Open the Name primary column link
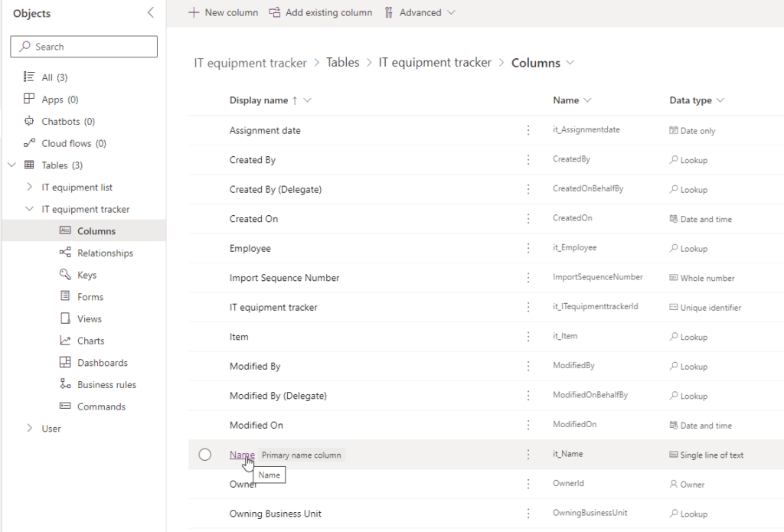784x532 pixels. [x=241, y=455]
